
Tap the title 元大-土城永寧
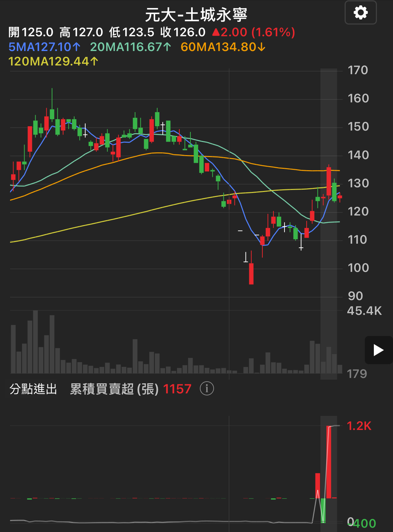pyautogui.click(x=196, y=15)
